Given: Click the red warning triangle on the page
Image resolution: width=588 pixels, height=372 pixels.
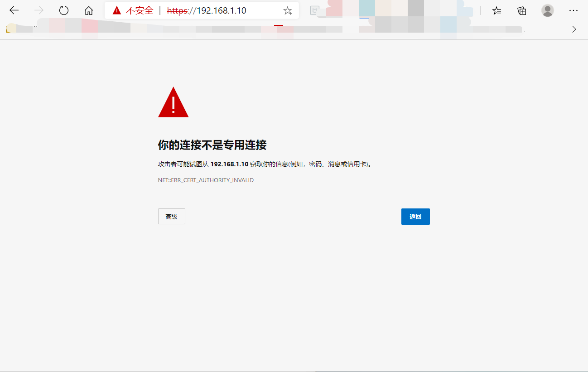Looking at the screenshot, I should click(x=173, y=101).
